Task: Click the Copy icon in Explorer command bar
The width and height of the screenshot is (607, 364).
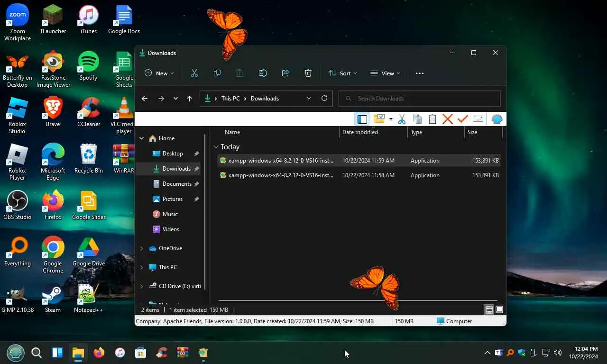Action: 217,73
